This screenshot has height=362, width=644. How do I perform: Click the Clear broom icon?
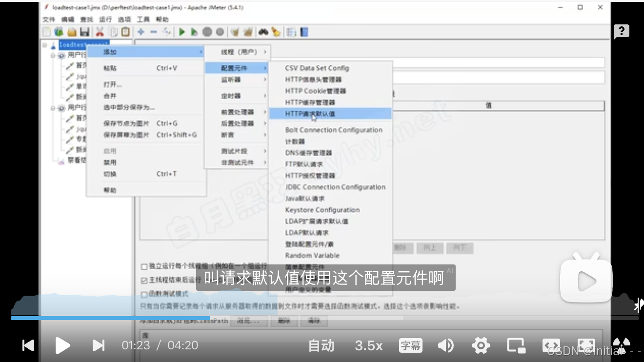(x=235, y=32)
